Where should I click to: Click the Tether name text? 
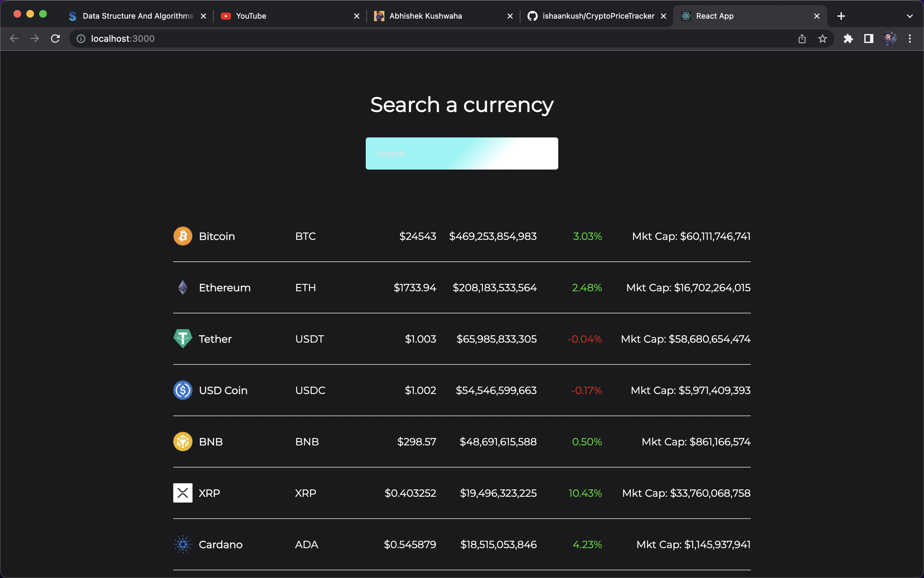215,339
